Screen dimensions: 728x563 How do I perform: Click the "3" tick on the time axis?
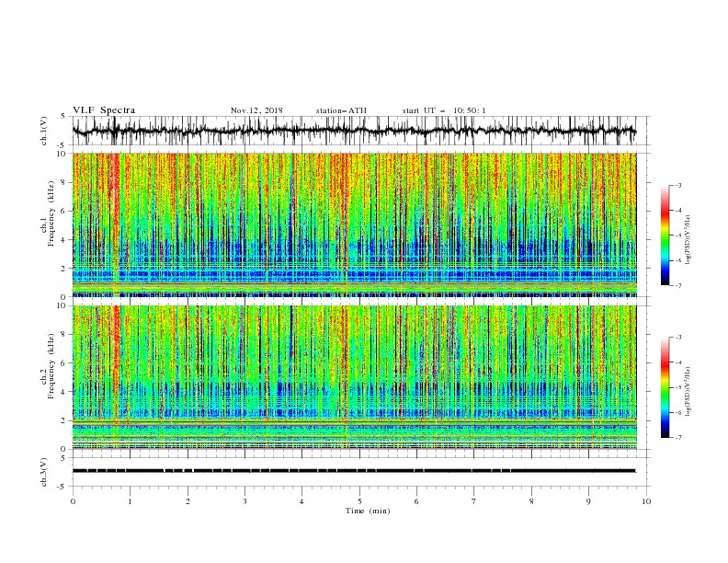pyautogui.click(x=245, y=501)
